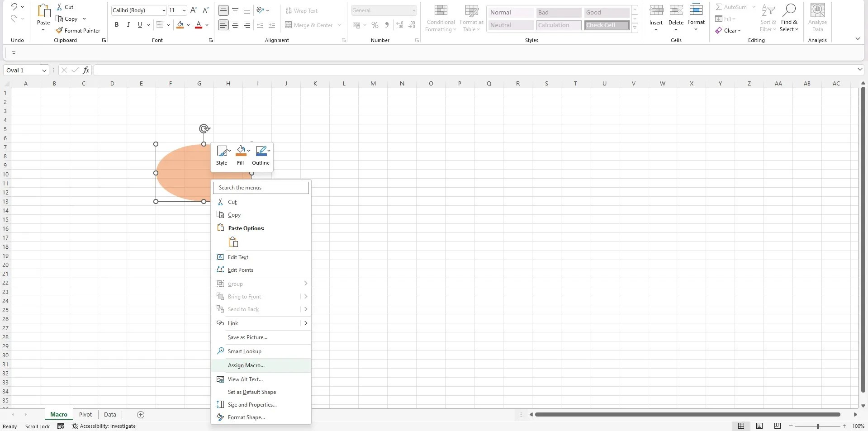Select the Format Painter tool

(x=78, y=30)
